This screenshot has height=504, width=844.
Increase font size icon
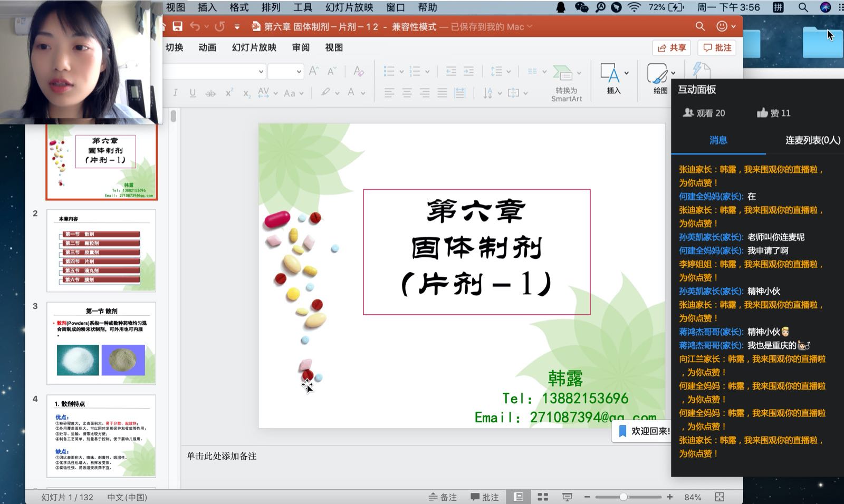click(x=314, y=71)
